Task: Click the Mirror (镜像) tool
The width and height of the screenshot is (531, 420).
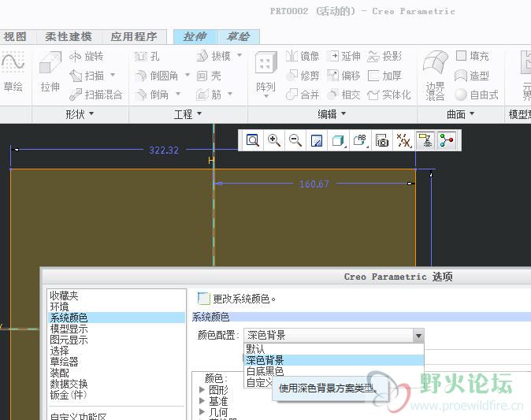Action: 302,56
